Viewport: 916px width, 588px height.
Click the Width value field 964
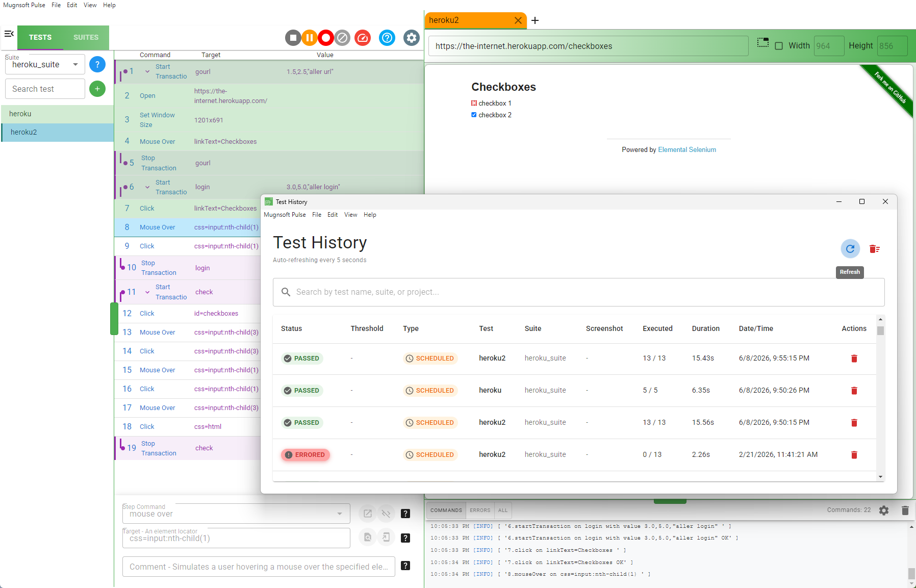(x=829, y=46)
